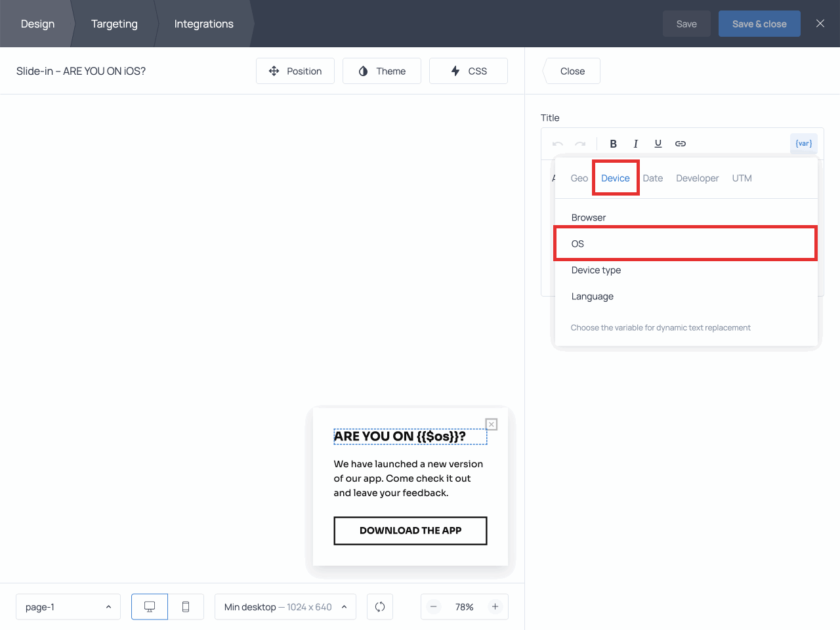Switch to desktop preview mode
840x630 pixels.
150,607
